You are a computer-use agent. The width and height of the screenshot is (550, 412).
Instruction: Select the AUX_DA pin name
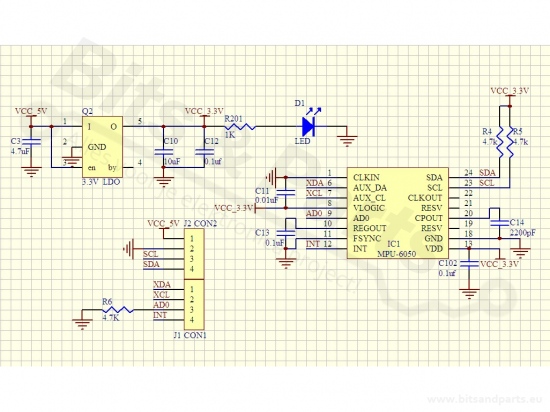click(370, 188)
